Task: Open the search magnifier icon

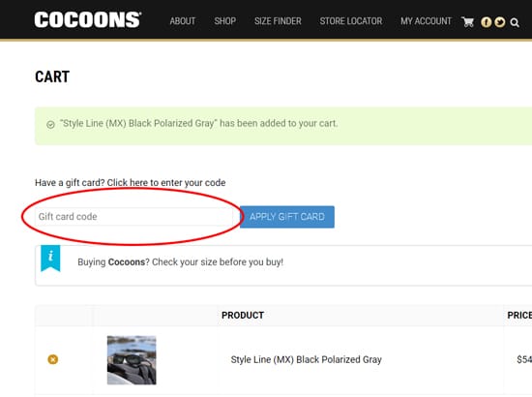Action: point(515,22)
